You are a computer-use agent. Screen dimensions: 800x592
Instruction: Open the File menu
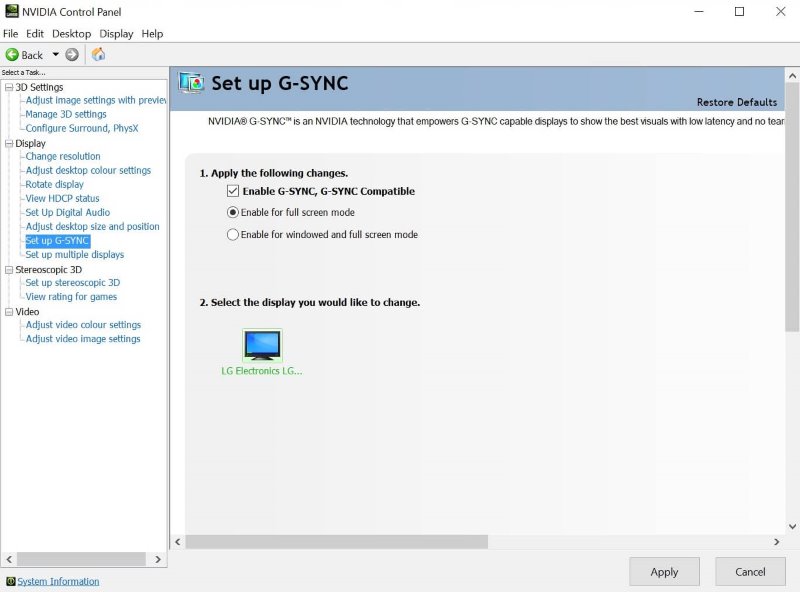pyautogui.click(x=10, y=33)
